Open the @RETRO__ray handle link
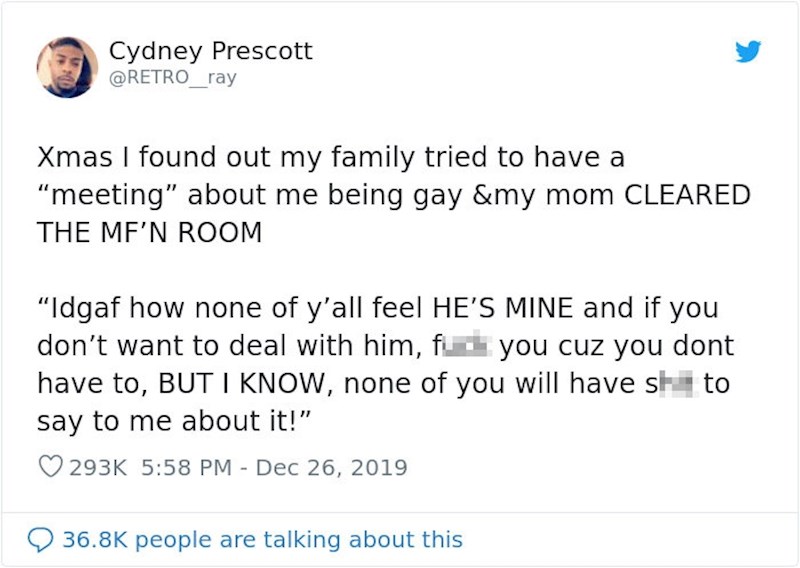Viewport: 800px width, 568px height. pyautogui.click(x=172, y=77)
